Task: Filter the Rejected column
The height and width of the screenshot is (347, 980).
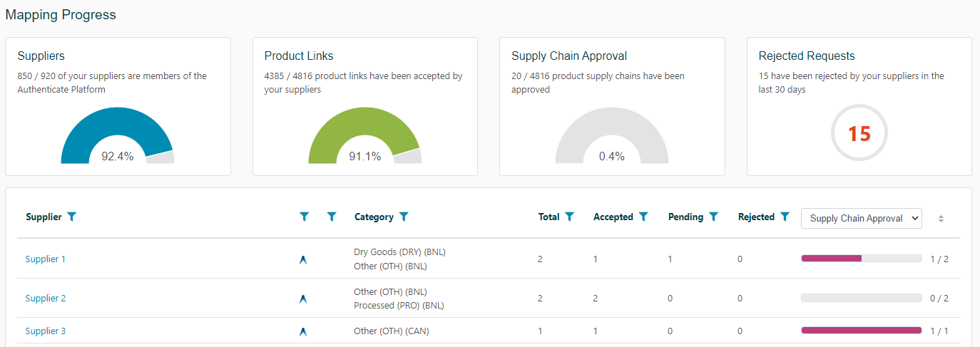Action: [785, 217]
